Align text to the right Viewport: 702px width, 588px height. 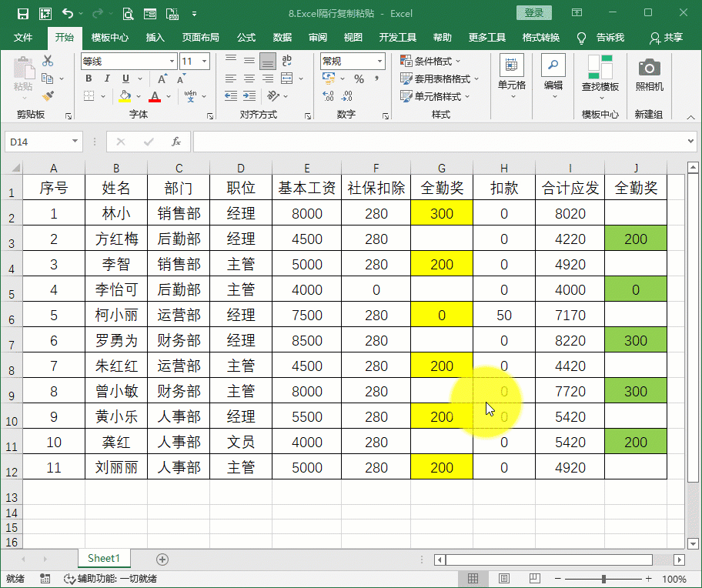click(x=268, y=79)
